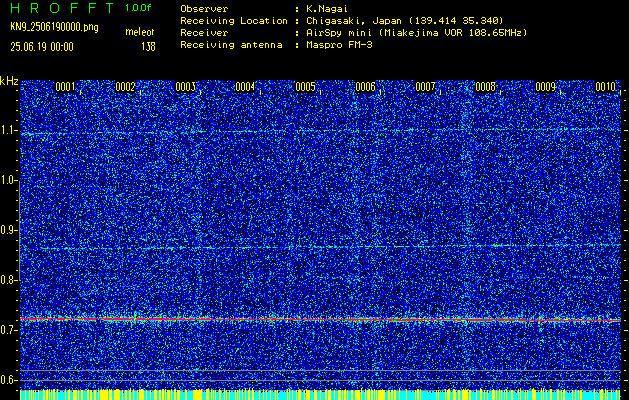Click the date stamp 25.06.19 00:00

tap(42, 47)
